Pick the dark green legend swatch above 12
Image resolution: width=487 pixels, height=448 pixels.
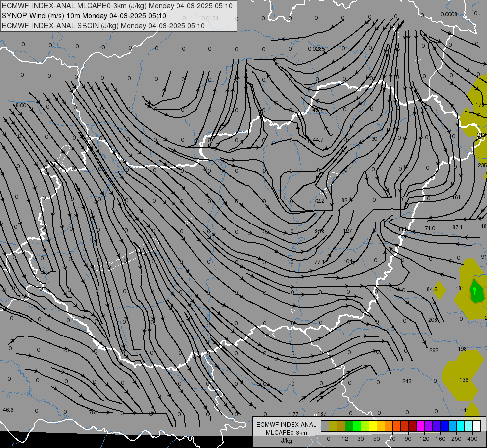pos(349,426)
